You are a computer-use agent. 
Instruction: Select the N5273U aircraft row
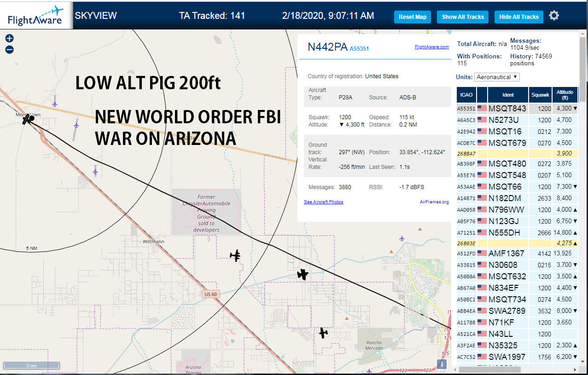tap(517, 120)
